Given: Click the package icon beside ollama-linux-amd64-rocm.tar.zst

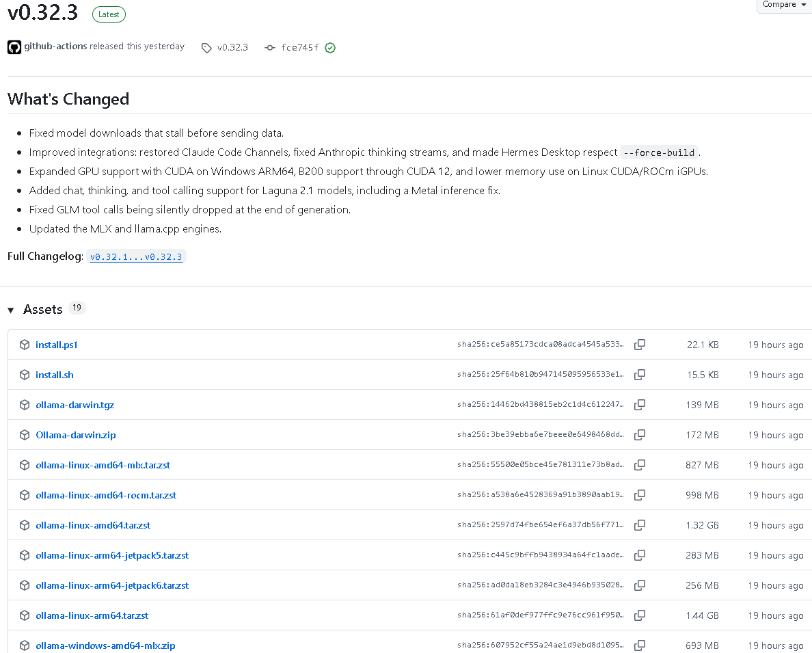Looking at the screenshot, I should pyautogui.click(x=25, y=495).
